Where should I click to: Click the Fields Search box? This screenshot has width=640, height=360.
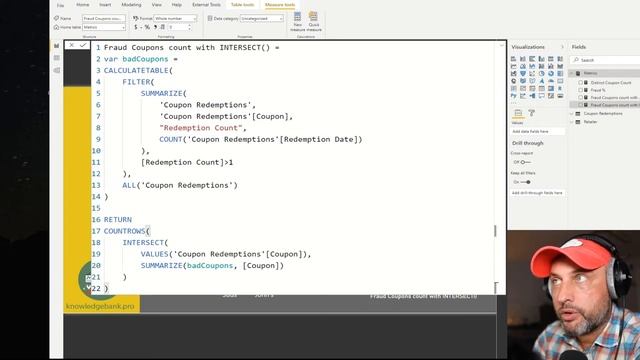606,60
